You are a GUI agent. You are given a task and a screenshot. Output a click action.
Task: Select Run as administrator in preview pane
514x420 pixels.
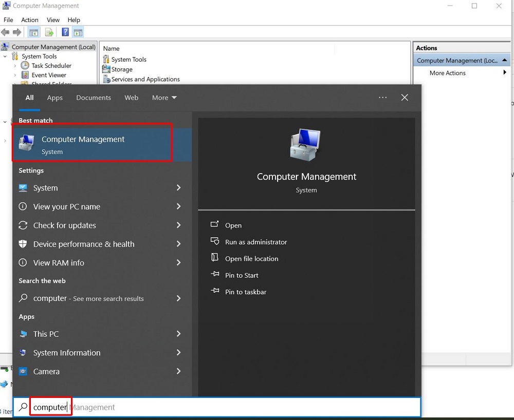(255, 242)
